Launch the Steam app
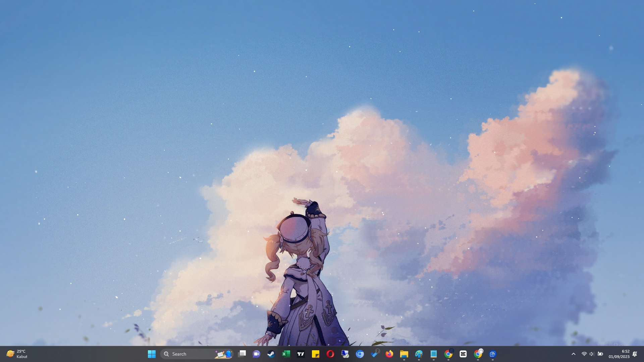This screenshot has width=644, height=362. (271, 354)
